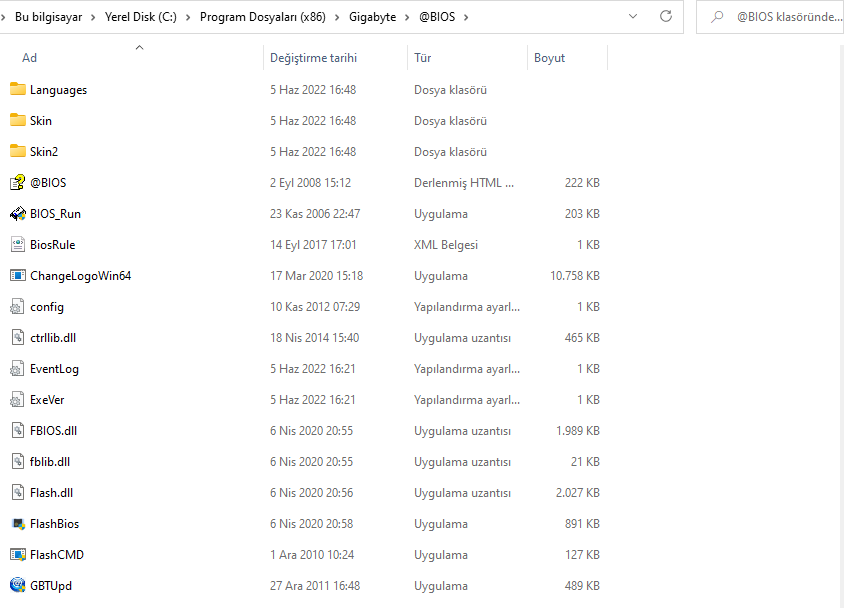
Task: Navigate to Program Dosyaları (x86) breadcrumb
Action: [x=263, y=17]
